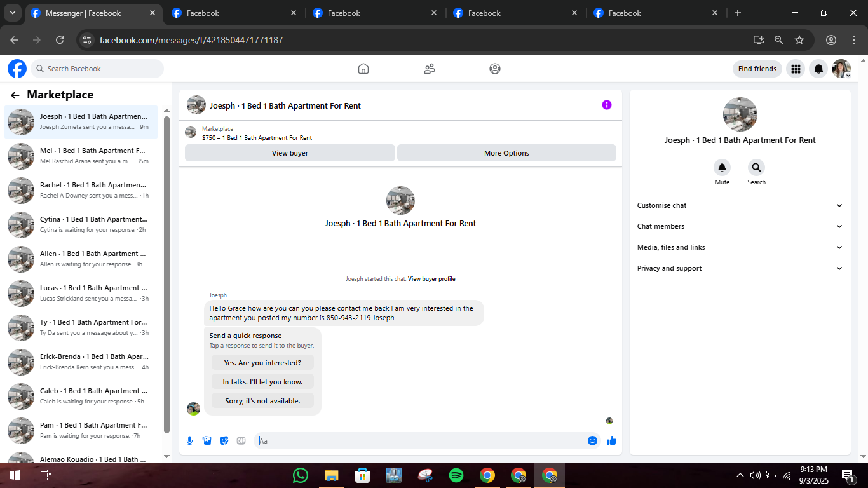Expand the Customise chat section
Screen dimensions: 868x488
[x=740, y=205]
